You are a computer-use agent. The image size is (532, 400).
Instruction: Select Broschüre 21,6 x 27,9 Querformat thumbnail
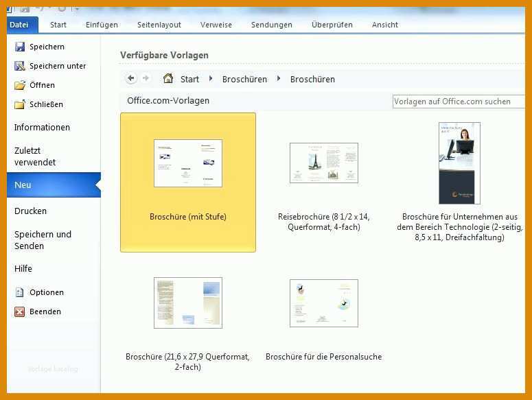(188, 303)
